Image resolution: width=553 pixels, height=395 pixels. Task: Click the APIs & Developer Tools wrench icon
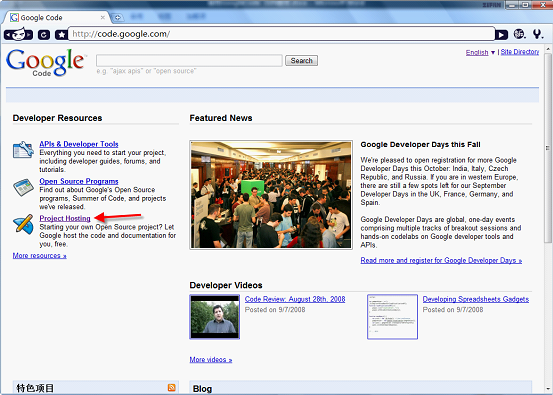23,150
